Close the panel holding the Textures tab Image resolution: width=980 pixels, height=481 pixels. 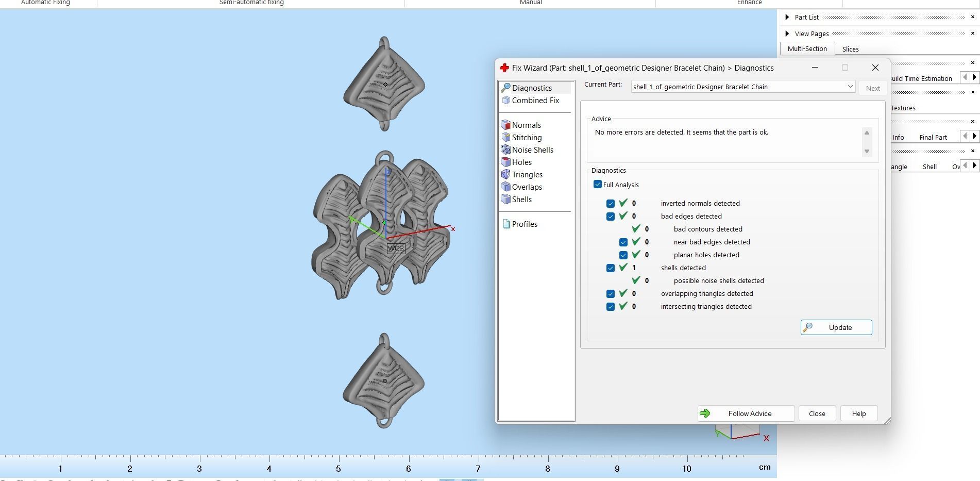click(973, 92)
